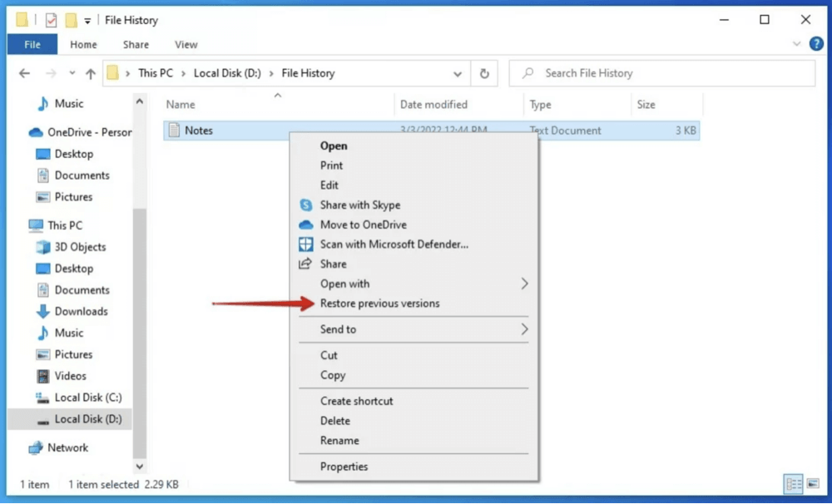Screen dimensions: 832x504
Task: Click the Notes text document icon
Action: (176, 130)
